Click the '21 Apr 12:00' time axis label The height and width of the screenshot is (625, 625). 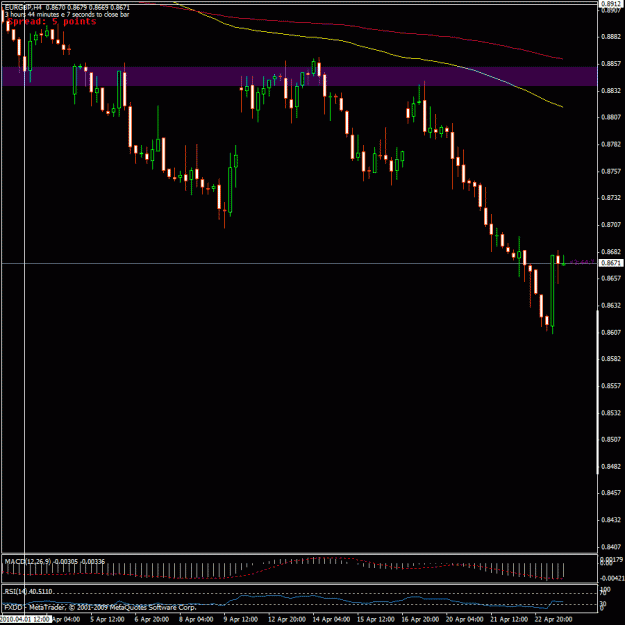pos(509,619)
